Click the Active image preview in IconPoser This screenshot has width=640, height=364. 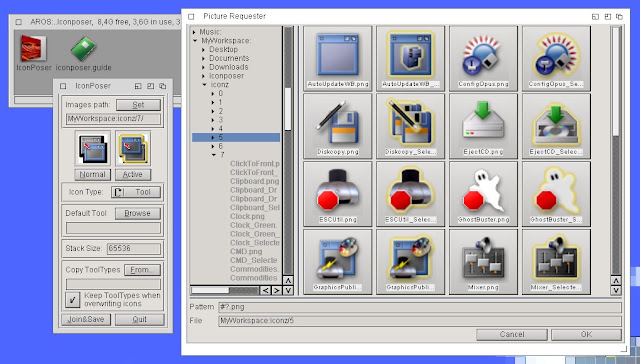point(133,148)
